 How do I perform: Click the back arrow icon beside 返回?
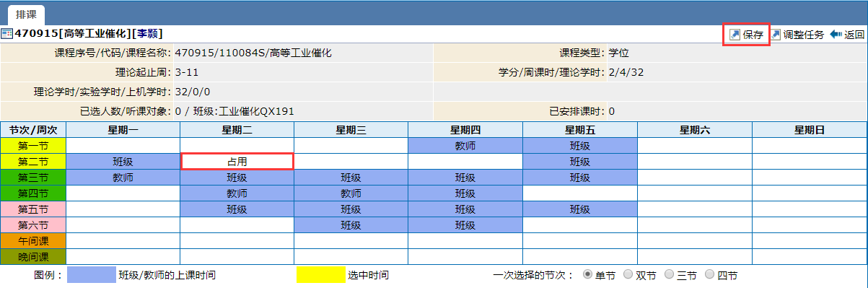[836, 34]
